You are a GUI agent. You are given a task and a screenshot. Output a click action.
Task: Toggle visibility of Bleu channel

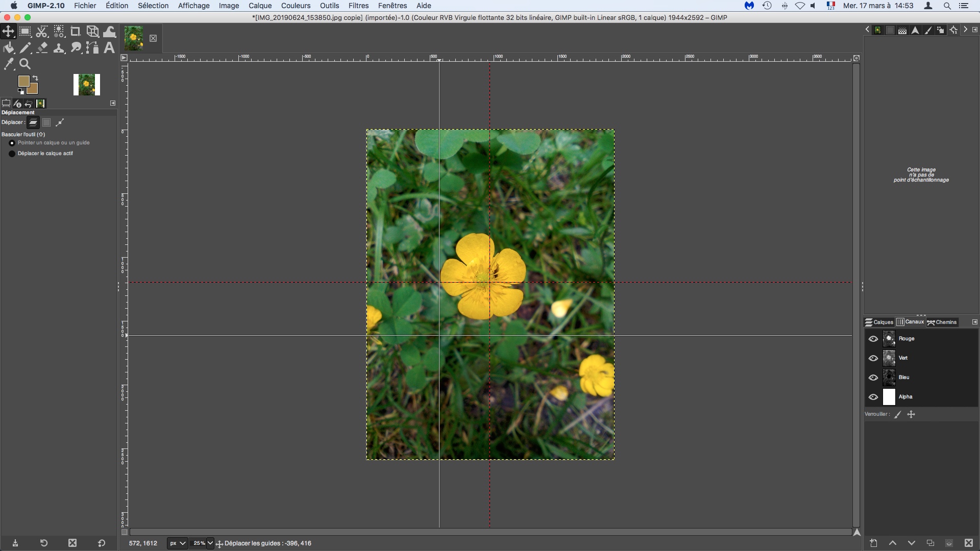click(x=873, y=378)
